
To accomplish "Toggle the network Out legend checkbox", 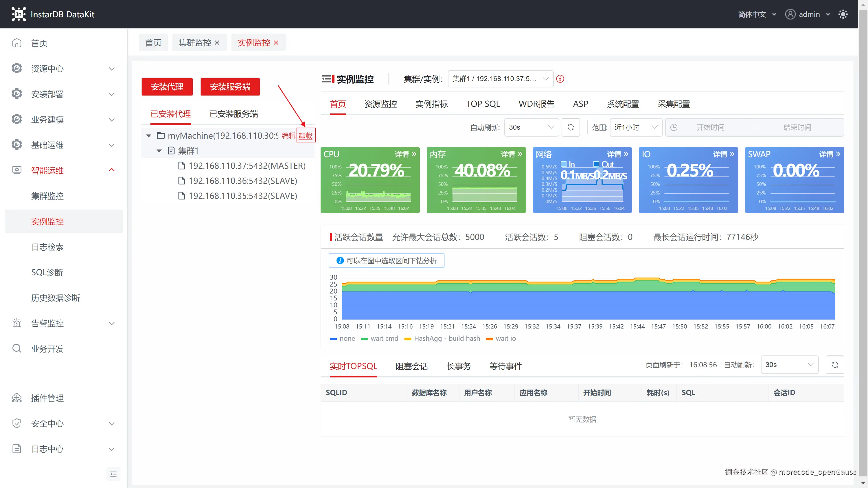I will tap(596, 164).
